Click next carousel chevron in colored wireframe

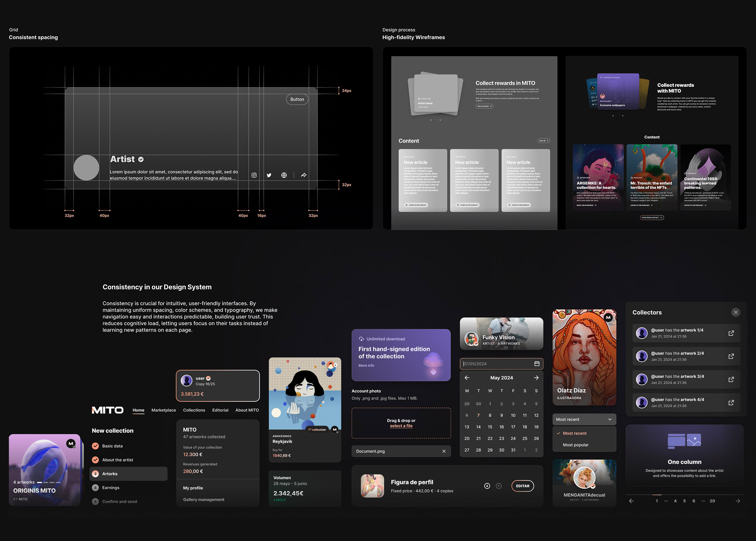[x=623, y=116]
